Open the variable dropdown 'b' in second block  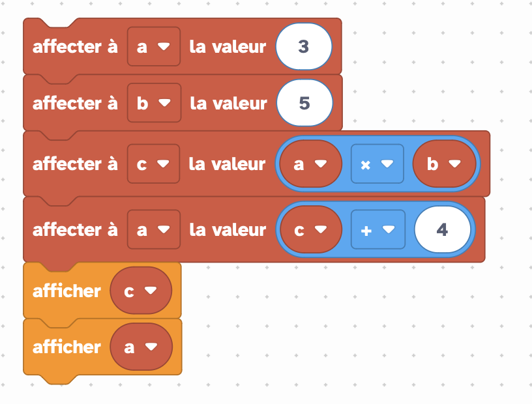pyautogui.click(x=154, y=103)
